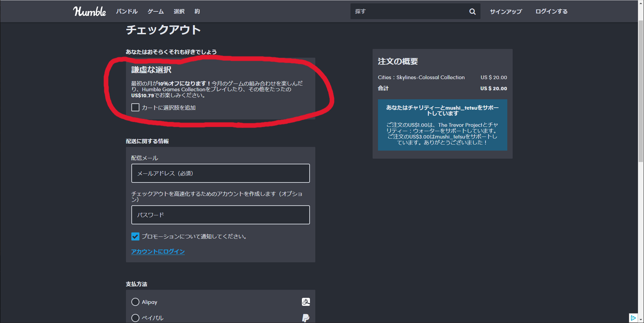644x323 pixels.
Task: Uncheck プロモーションについて通知 checkbox
Action: click(x=135, y=236)
